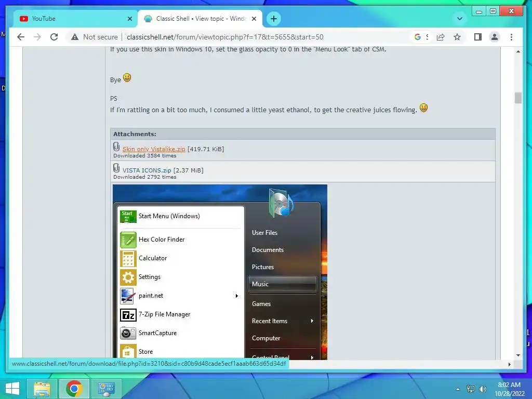This screenshot has height=399, width=532.
Task: Click the SmartCapture camera icon
Action: click(128, 333)
